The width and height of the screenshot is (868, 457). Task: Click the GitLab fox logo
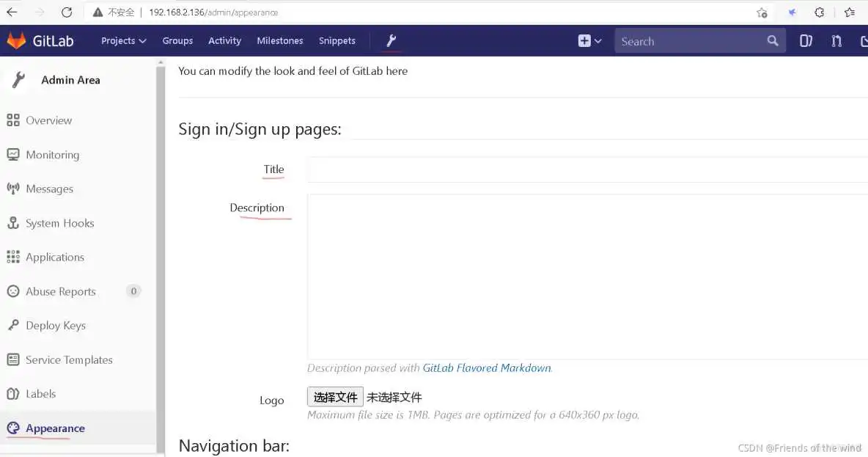pyautogui.click(x=16, y=41)
